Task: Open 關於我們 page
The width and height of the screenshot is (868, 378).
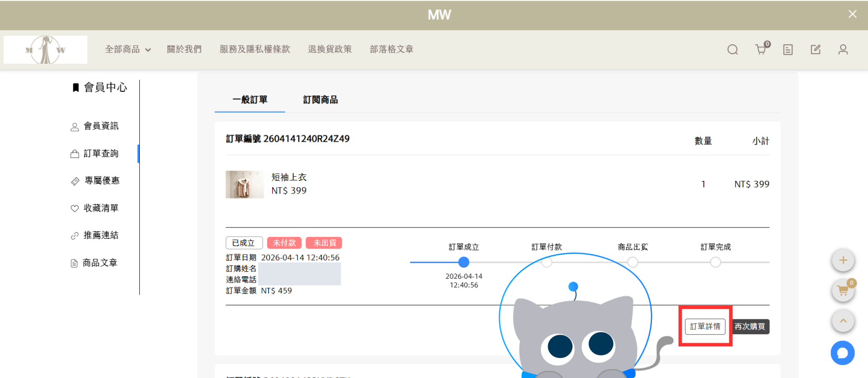Action: click(x=184, y=49)
